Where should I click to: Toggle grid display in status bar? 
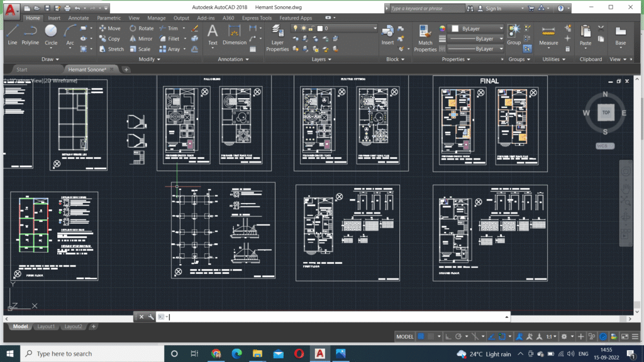click(421, 337)
